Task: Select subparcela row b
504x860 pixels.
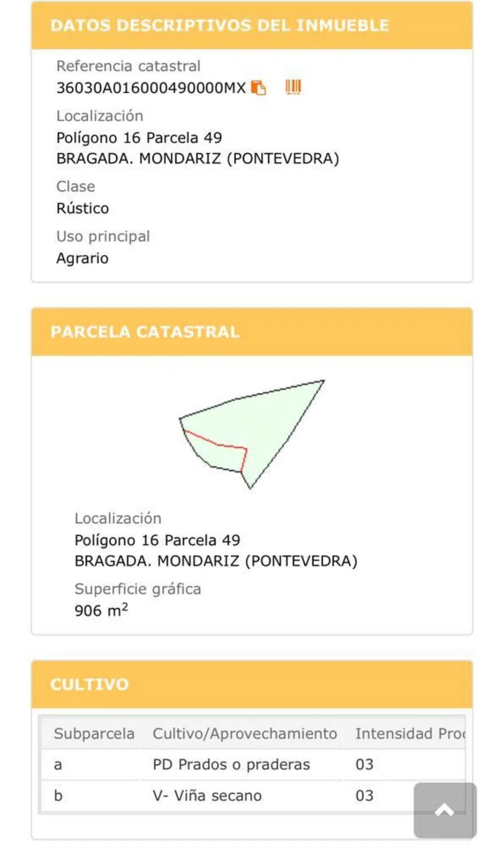Action: pyautogui.click(x=58, y=796)
